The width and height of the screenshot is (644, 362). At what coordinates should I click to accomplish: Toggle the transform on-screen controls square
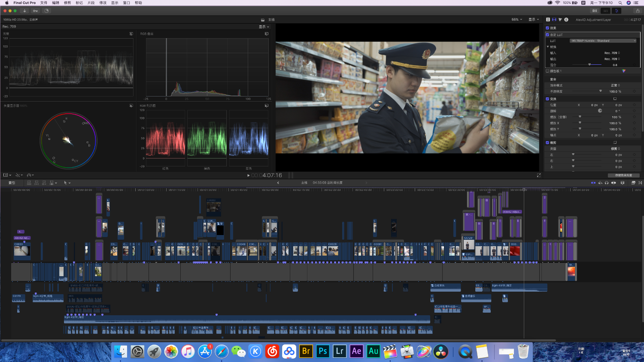pos(615,99)
